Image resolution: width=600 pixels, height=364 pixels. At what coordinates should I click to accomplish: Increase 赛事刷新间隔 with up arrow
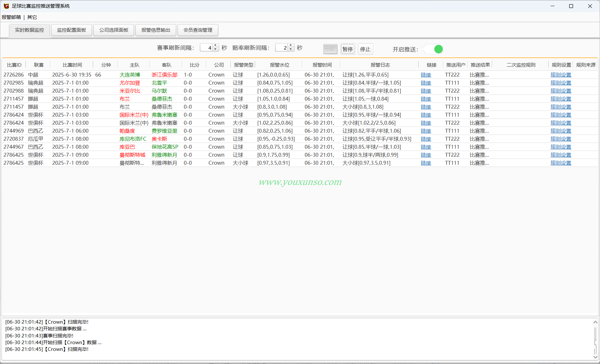tap(215, 45)
